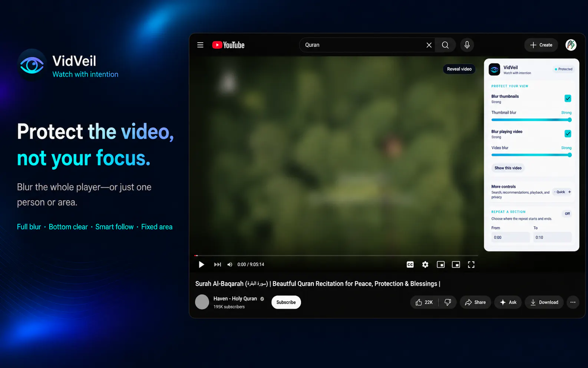Expand More controls using the plus sign
This screenshot has height=368, width=588.
click(x=569, y=192)
